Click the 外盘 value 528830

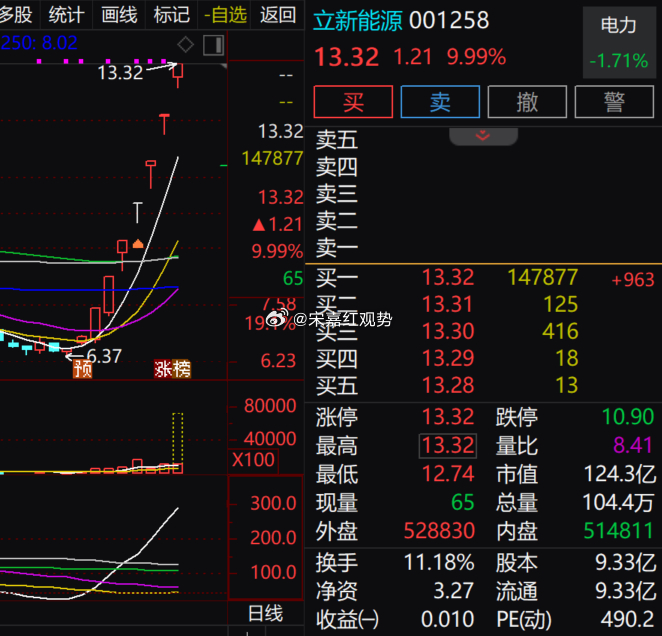[439, 531]
